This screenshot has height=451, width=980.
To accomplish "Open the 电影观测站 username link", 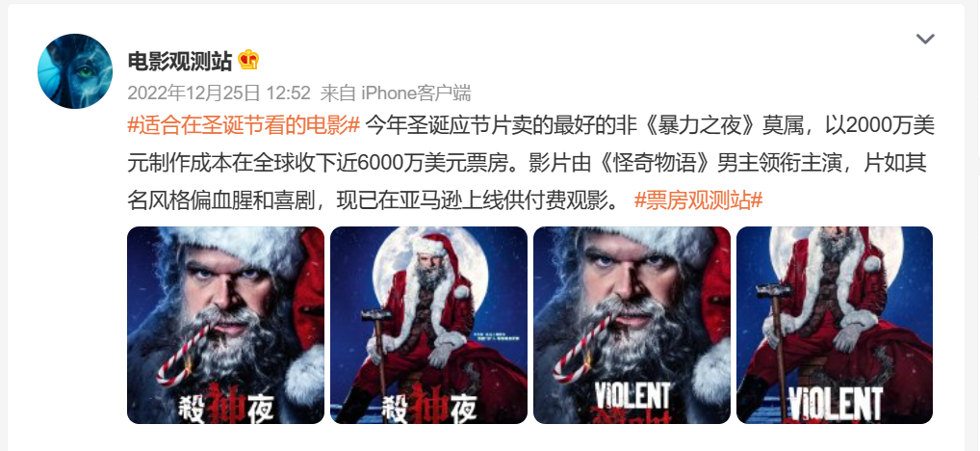I will [x=180, y=62].
